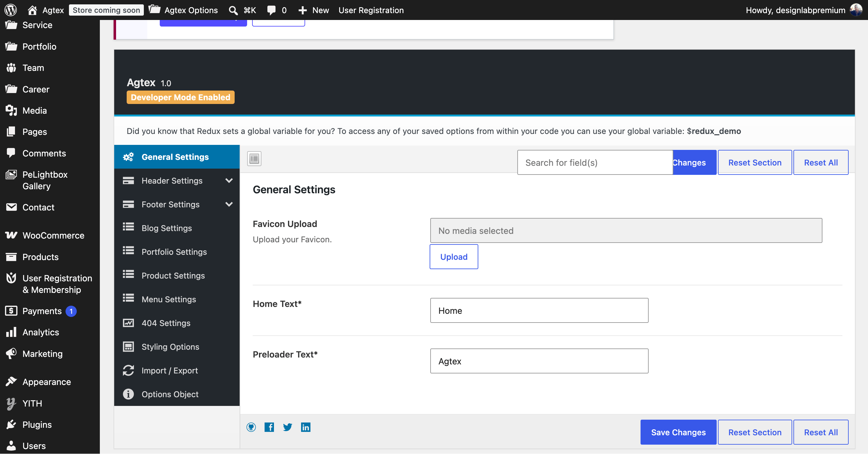Open Appearance in the sidebar

50,382
